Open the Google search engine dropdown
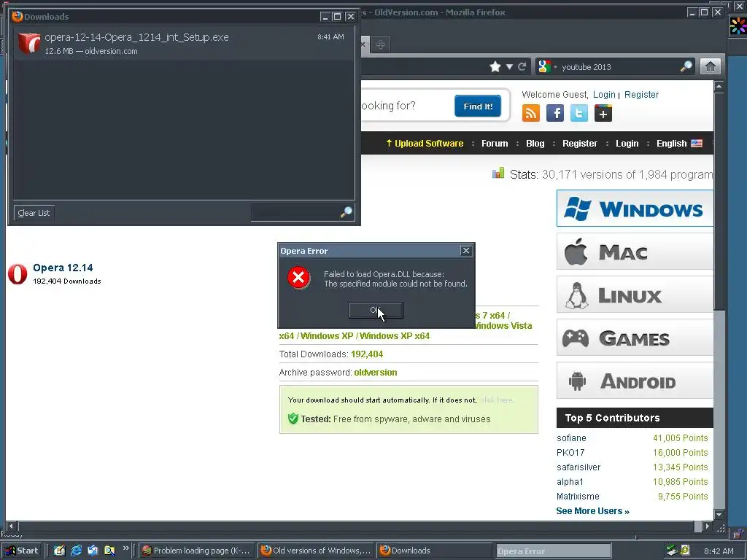Viewport: 747px width, 560px height. pyautogui.click(x=547, y=66)
